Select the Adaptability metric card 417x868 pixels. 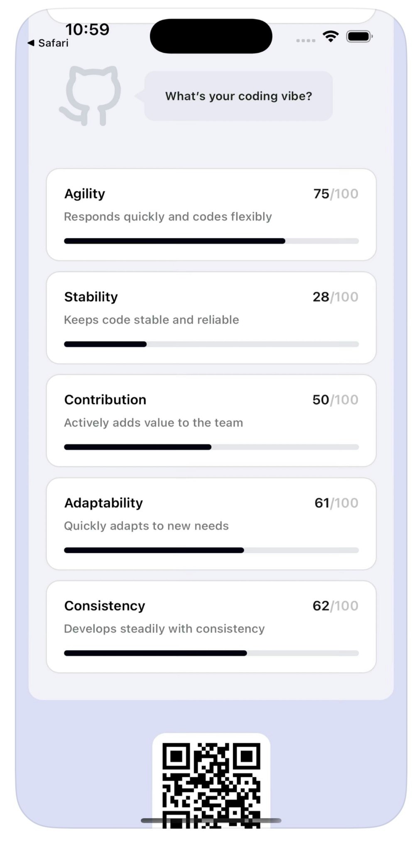point(211,524)
